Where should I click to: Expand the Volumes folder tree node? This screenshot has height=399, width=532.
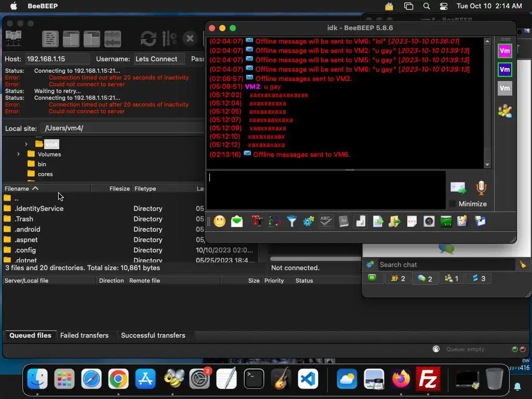click(x=18, y=154)
